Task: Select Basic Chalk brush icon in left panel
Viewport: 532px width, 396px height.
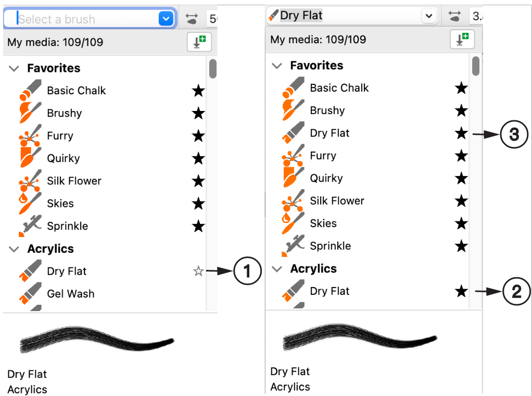Action: click(31, 90)
